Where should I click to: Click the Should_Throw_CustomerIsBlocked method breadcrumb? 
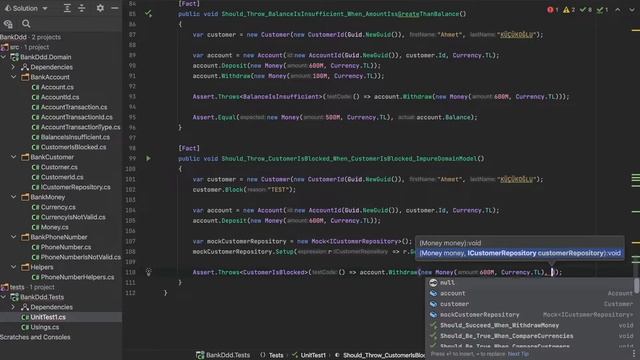click(x=380, y=355)
